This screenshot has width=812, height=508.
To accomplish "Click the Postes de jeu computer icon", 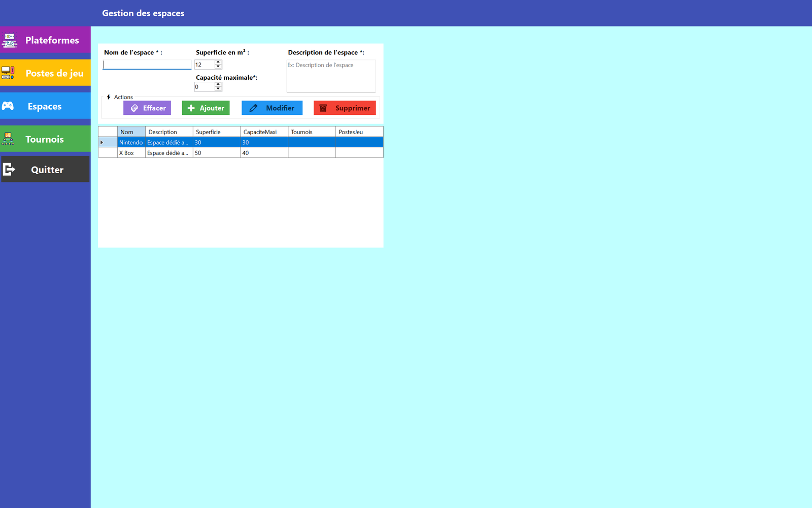I will 8,73.
